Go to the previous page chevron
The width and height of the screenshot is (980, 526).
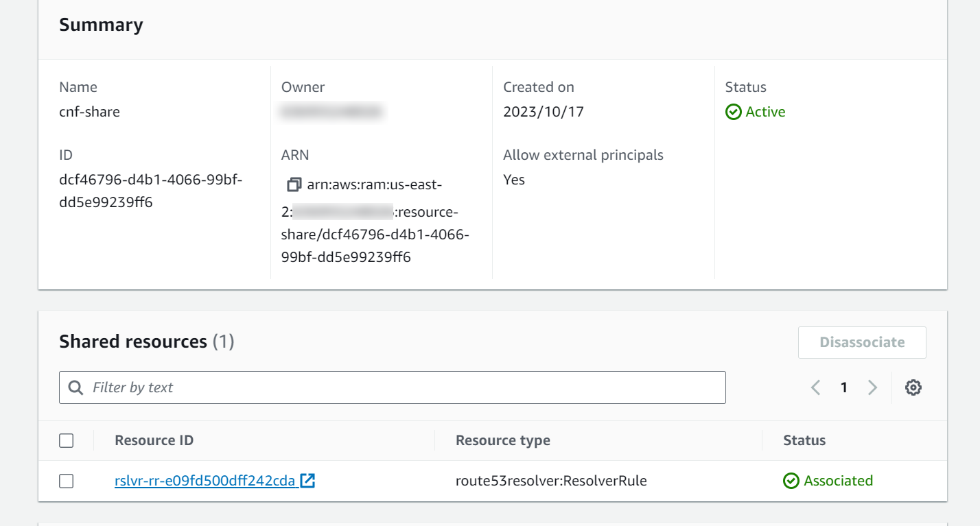tap(815, 387)
